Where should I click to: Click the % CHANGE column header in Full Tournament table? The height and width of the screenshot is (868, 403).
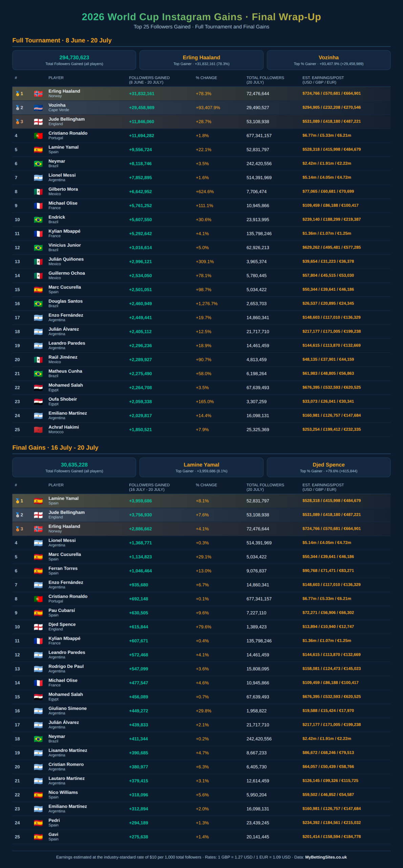pos(206,78)
